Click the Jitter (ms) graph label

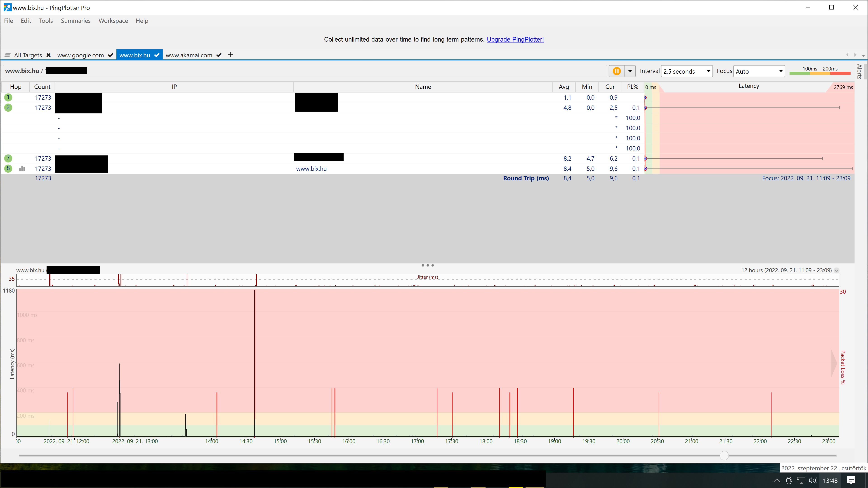[428, 277]
